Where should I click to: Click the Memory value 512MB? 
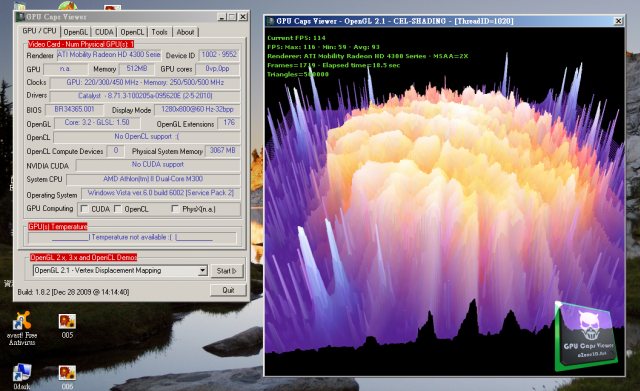[x=137, y=69]
